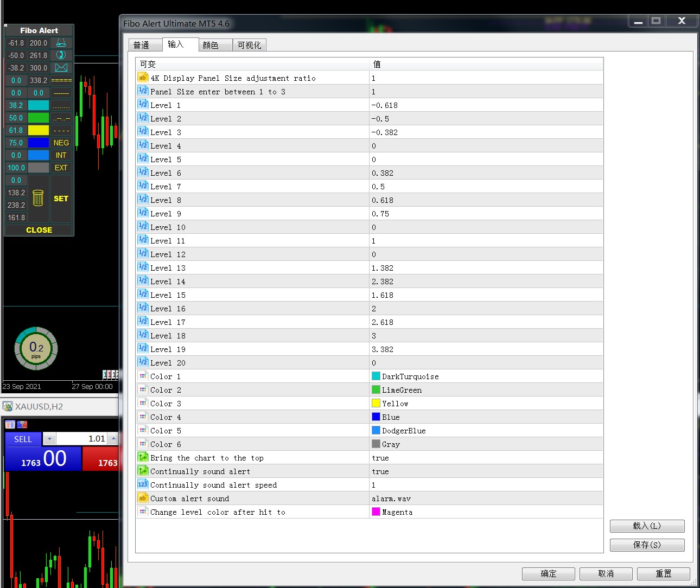Viewport: 700px width, 588px height.
Task: Pick the green swatch in Fibo Alert panel
Action: [x=39, y=118]
